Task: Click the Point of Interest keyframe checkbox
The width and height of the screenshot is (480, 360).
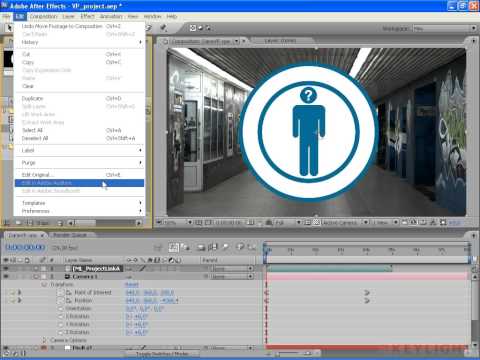Action: (12, 292)
